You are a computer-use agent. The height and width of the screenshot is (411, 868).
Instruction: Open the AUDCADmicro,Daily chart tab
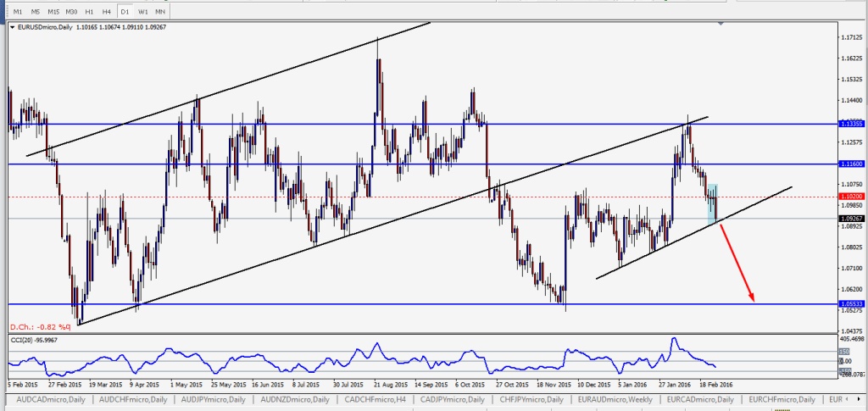47,399
